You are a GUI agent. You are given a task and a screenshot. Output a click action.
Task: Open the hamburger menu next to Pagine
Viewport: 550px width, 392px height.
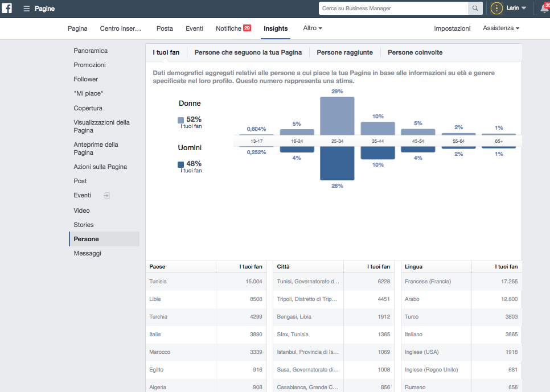pyautogui.click(x=27, y=9)
